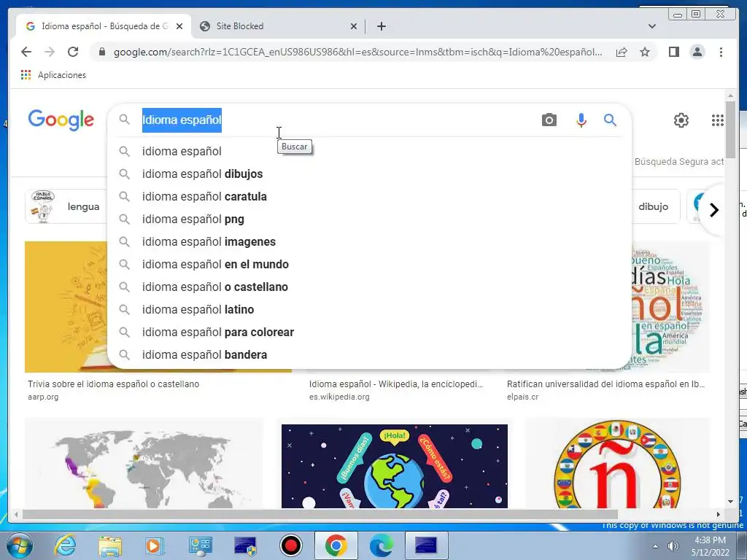This screenshot has width=747, height=560.
Task: Switch to Idioma español search tab
Action: tap(104, 26)
